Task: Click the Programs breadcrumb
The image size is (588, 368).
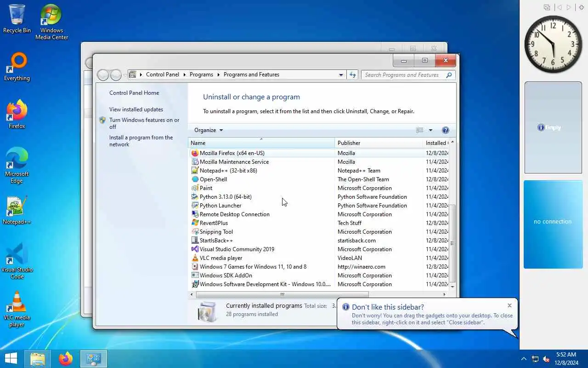Action: (x=201, y=75)
